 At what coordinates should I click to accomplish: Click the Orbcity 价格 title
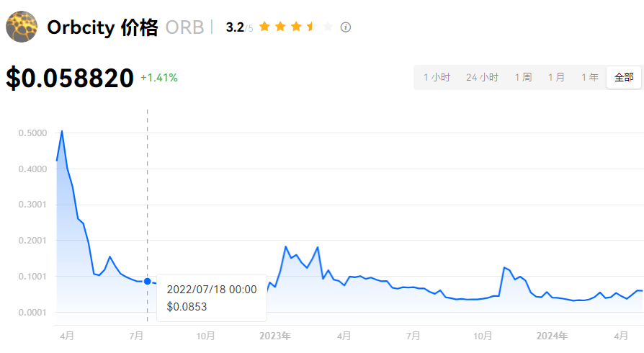click(x=102, y=27)
